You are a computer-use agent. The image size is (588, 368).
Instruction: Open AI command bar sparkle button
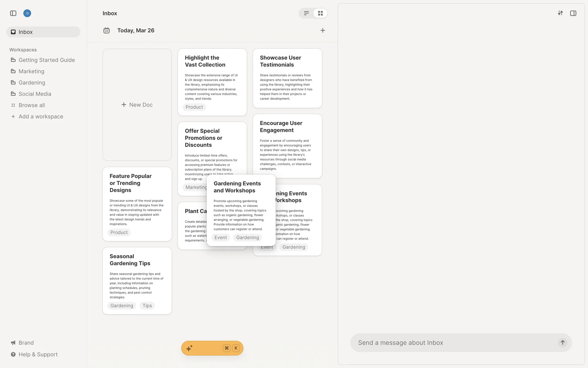pyautogui.click(x=189, y=348)
